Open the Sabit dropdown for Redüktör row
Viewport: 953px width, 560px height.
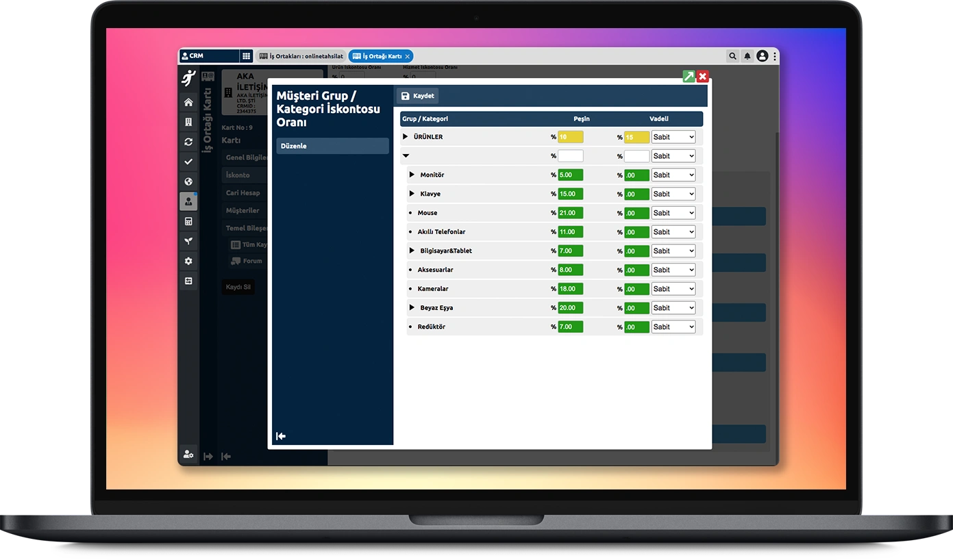(673, 327)
